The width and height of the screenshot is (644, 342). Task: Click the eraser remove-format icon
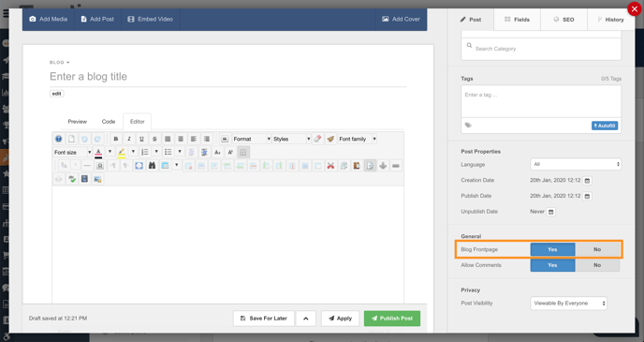pyautogui.click(x=317, y=139)
